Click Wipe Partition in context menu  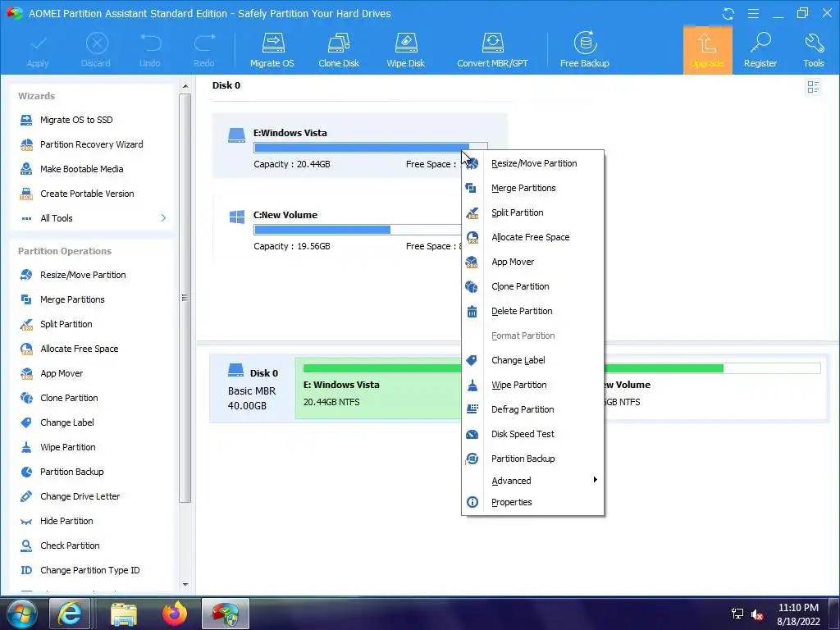532,386
